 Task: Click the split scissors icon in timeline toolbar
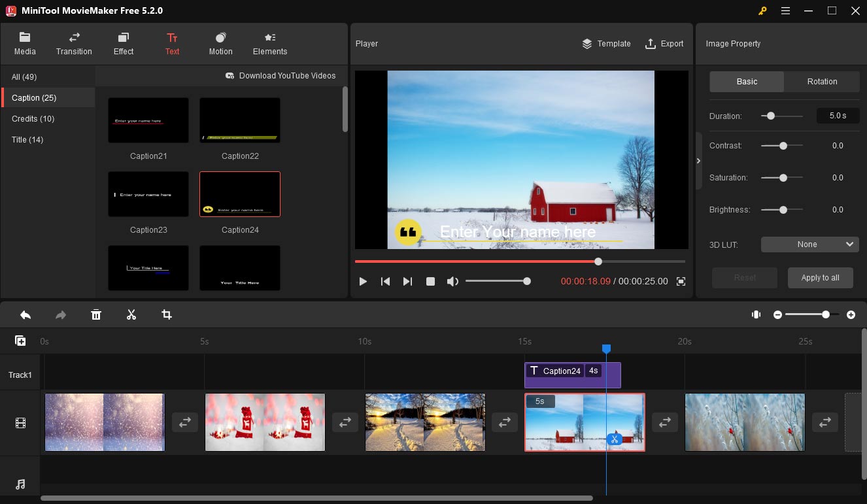pos(131,315)
